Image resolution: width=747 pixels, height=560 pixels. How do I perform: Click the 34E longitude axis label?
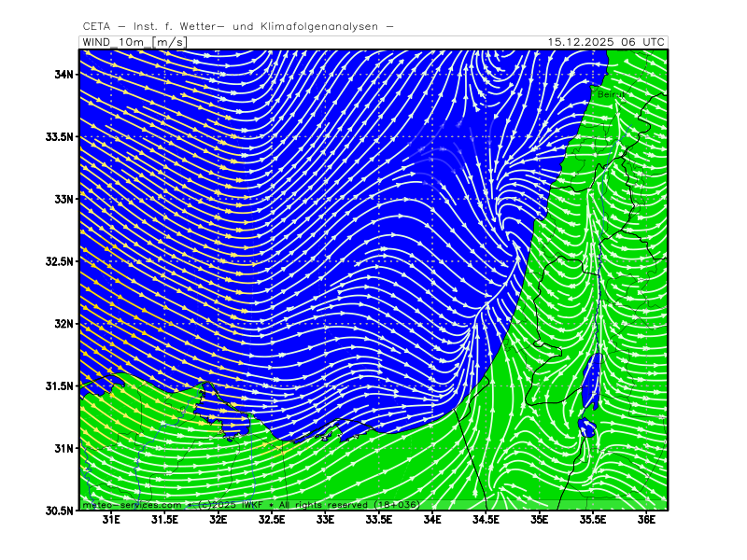click(x=432, y=520)
